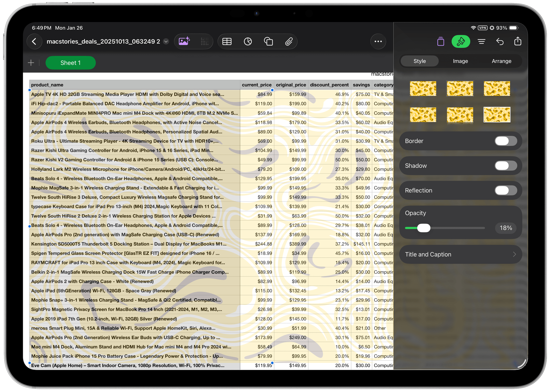Image resolution: width=551 pixels, height=392 pixels.
Task: Tap the back chevron to exit document
Action: pos(34,41)
